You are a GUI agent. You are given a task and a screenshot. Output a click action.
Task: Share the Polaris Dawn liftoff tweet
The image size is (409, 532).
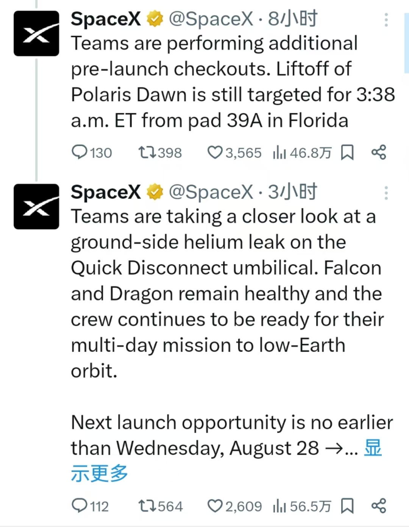coord(379,152)
